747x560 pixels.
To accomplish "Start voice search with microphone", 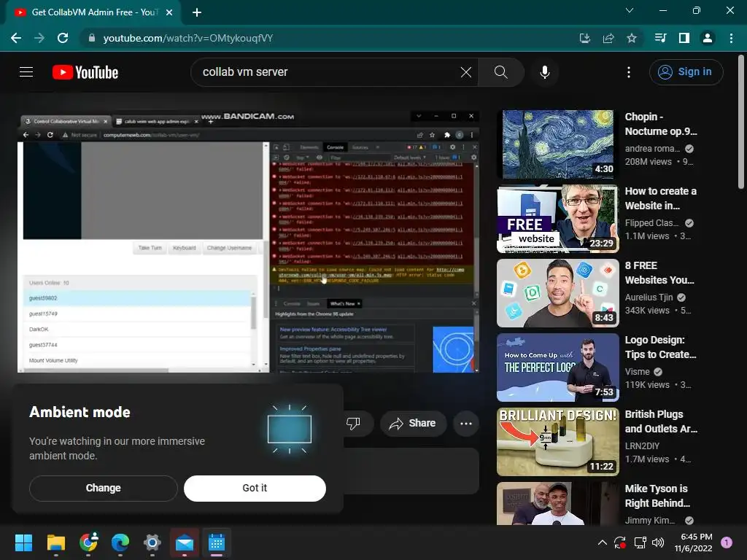I will click(x=545, y=72).
